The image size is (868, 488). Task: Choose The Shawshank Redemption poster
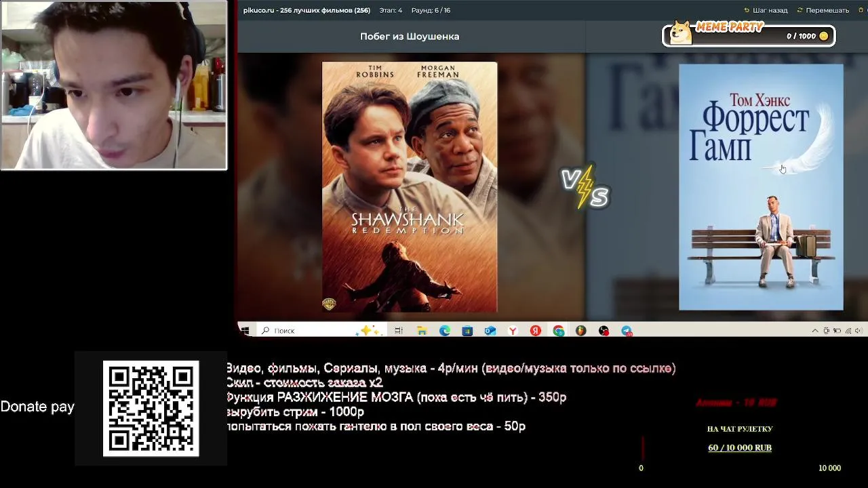pyautogui.click(x=410, y=187)
